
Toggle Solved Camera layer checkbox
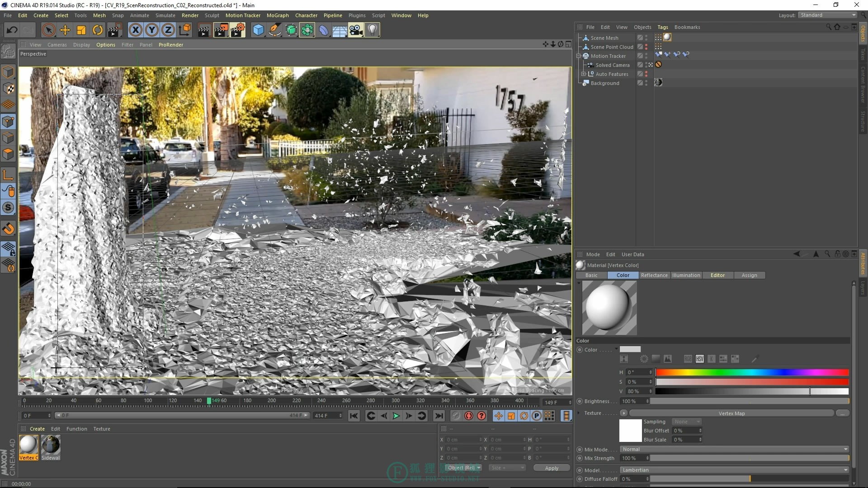[x=640, y=65]
